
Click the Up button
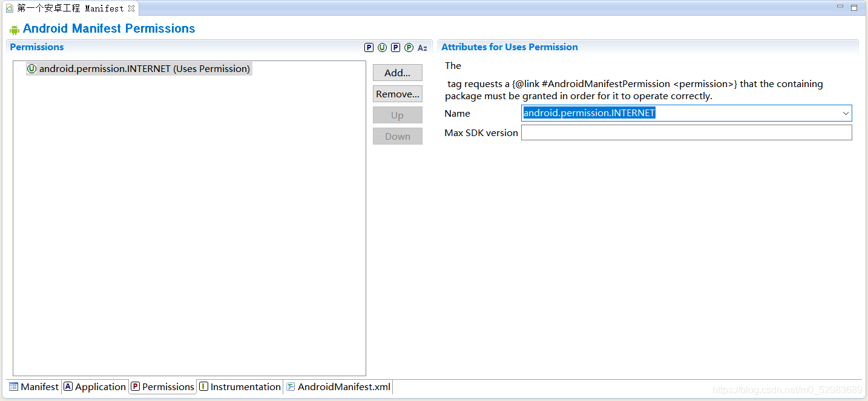398,115
